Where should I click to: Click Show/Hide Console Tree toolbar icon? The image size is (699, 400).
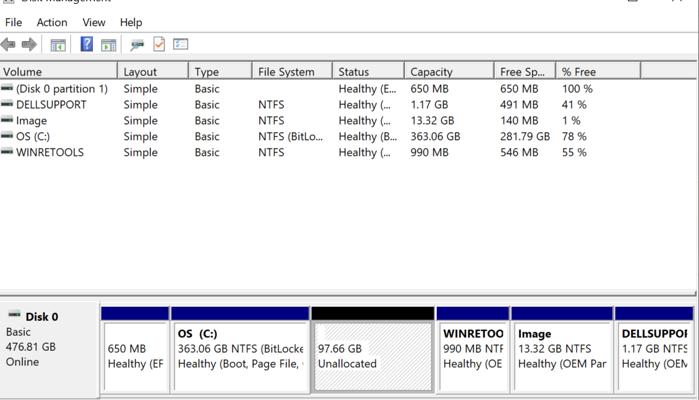[x=58, y=45]
